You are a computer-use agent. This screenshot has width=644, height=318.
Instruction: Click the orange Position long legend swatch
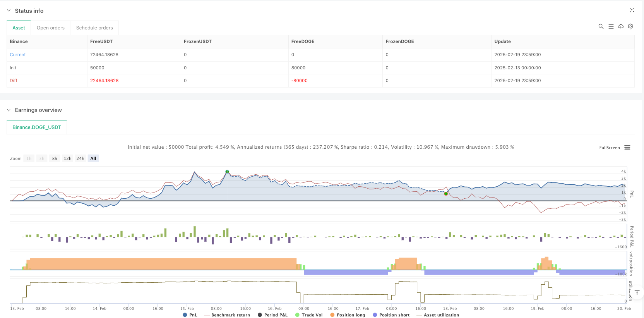(x=332, y=315)
